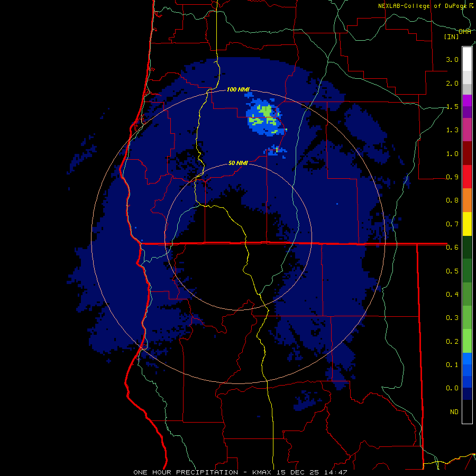The width and height of the screenshot is (476, 476).
Task: Click the 0.2 legend value
Action: pyautogui.click(x=452, y=341)
